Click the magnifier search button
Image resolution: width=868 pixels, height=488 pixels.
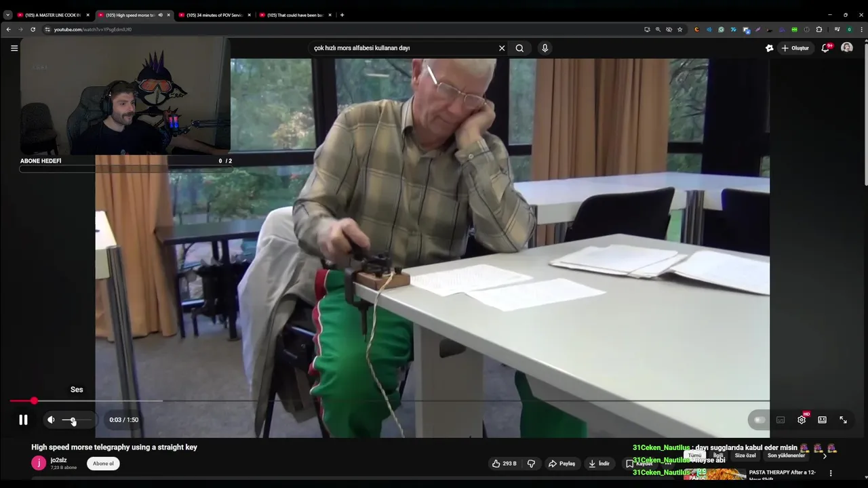519,48
